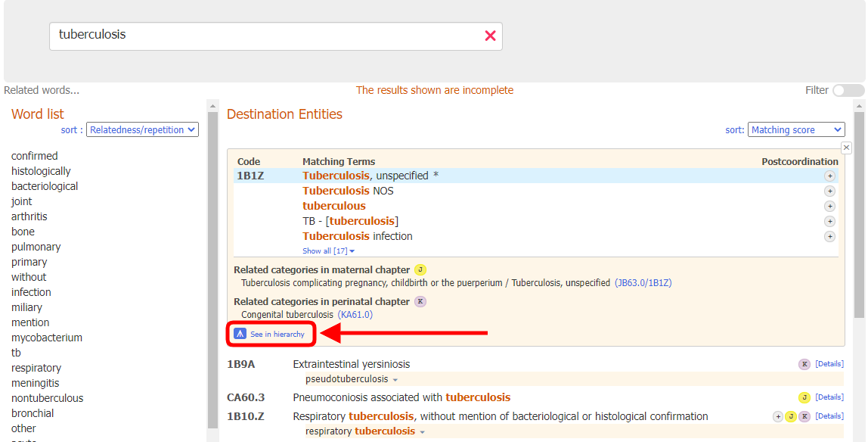868x442 pixels.
Task: Click the K icon on Extraintestinal yersiniosis row
Action: pyautogui.click(x=804, y=364)
